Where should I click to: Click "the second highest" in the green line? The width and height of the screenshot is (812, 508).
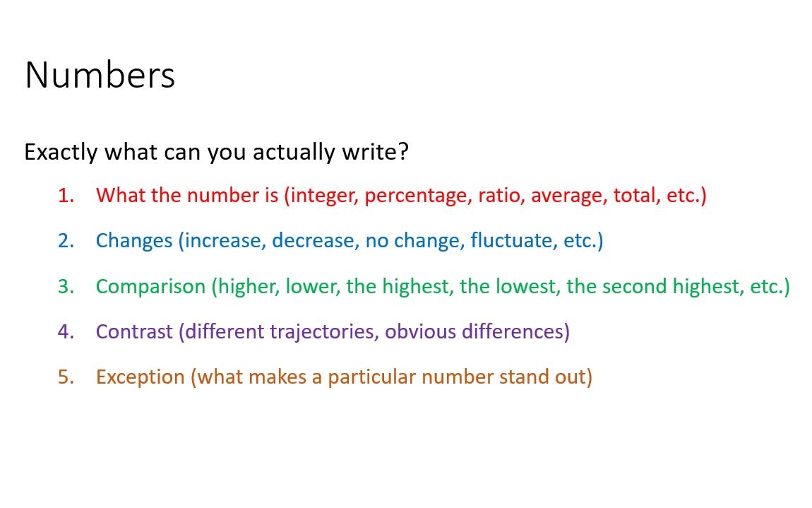point(655,287)
